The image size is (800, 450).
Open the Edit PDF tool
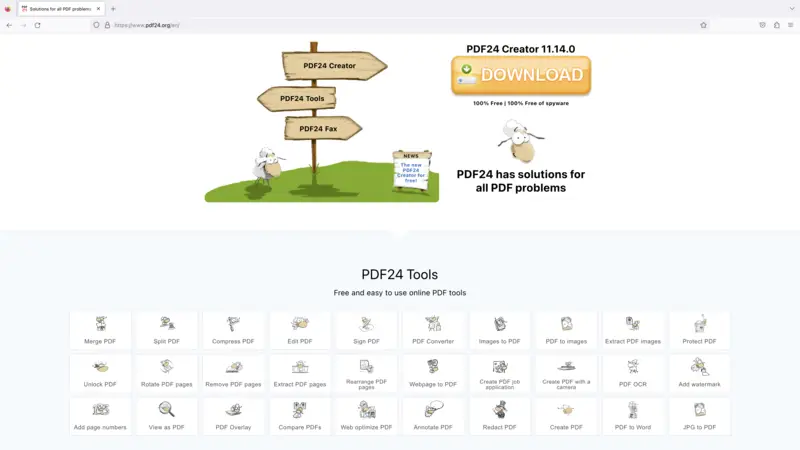pyautogui.click(x=299, y=331)
